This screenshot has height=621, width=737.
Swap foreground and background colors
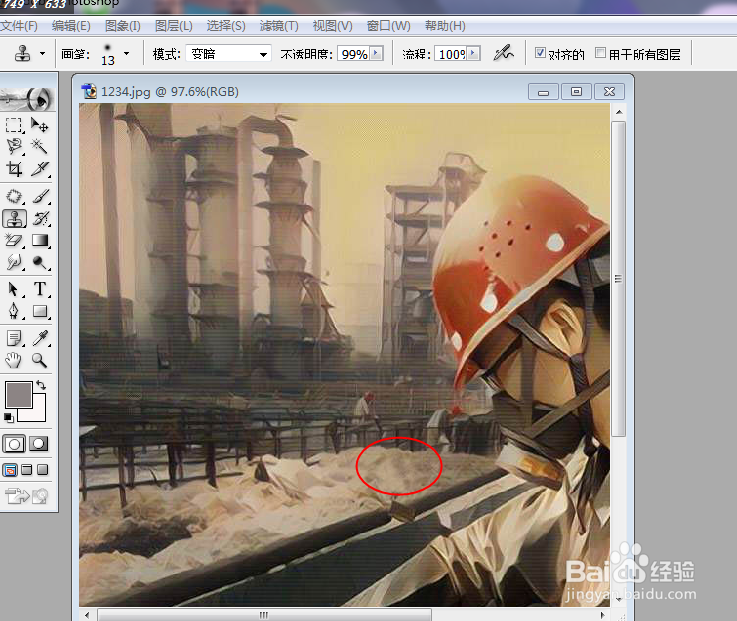point(41,385)
